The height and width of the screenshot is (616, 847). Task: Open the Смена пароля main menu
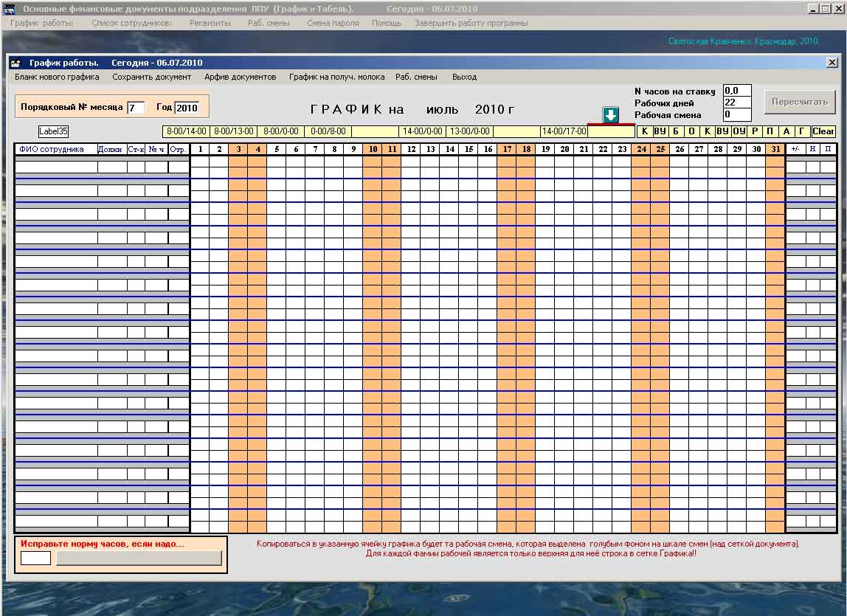[333, 23]
